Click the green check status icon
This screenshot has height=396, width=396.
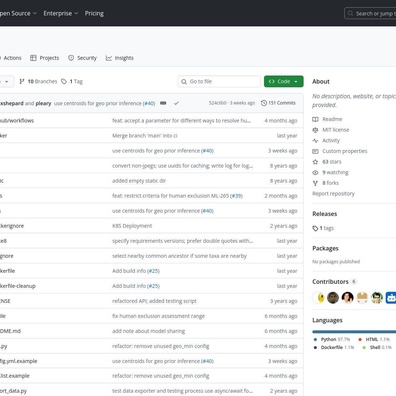(x=176, y=103)
